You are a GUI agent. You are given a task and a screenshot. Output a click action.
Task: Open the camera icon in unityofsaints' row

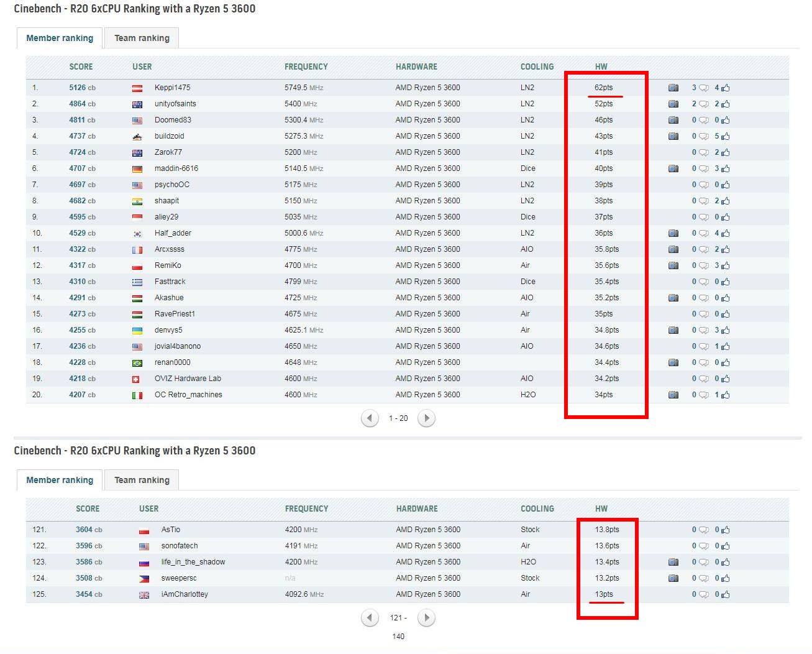pyautogui.click(x=673, y=104)
